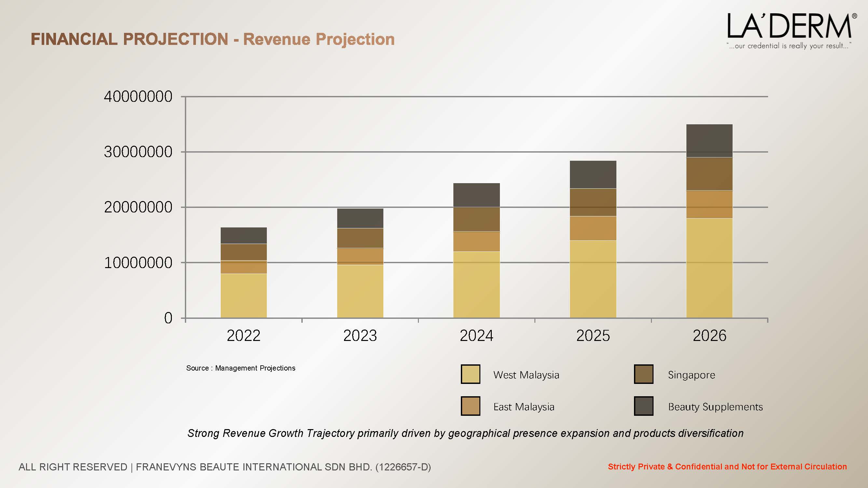Click the Franevyns Beaute International footer text
The image size is (868, 488).
[225, 467]
